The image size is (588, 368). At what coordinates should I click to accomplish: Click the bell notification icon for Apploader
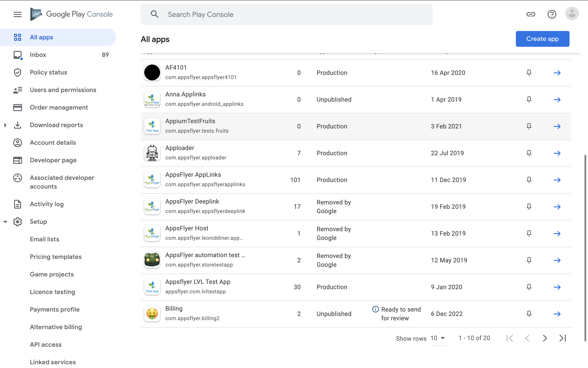click(x=529, y=153)
